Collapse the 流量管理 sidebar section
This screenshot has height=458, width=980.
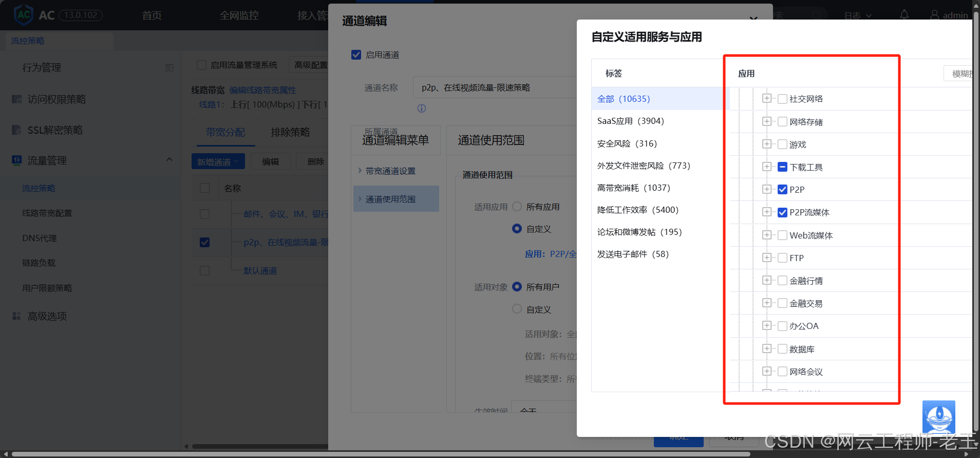[169, 160]
